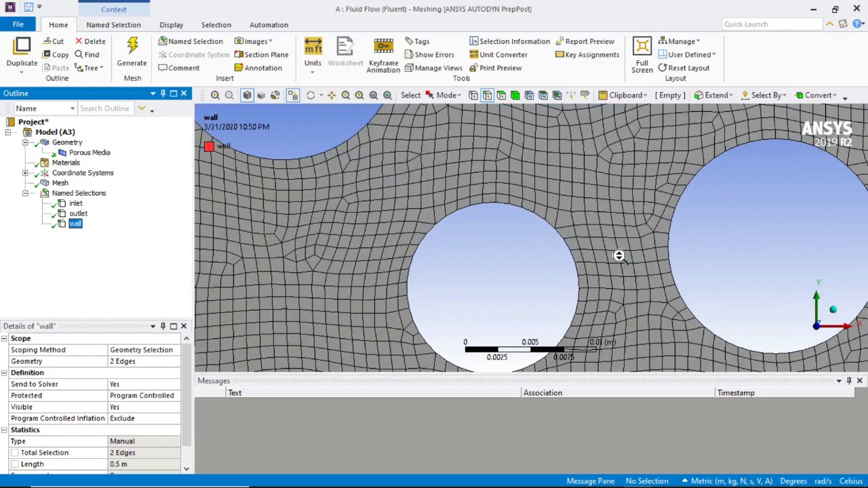Open the Convert dropdown

coord(816,96)
